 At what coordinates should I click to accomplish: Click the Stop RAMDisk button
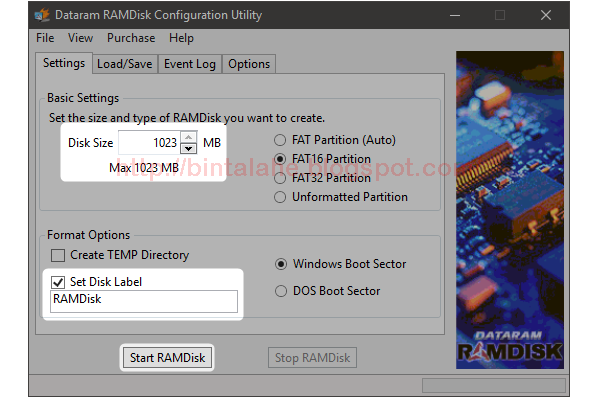pyautogui.click(x=312, y=358)
